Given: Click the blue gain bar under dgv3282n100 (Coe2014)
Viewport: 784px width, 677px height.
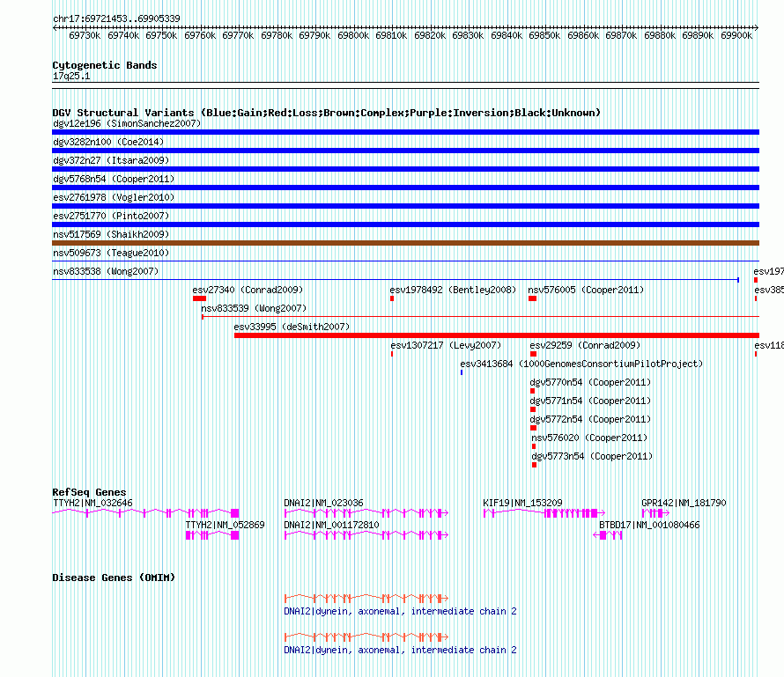Looking at the screenshot, I should pos(405,151).
